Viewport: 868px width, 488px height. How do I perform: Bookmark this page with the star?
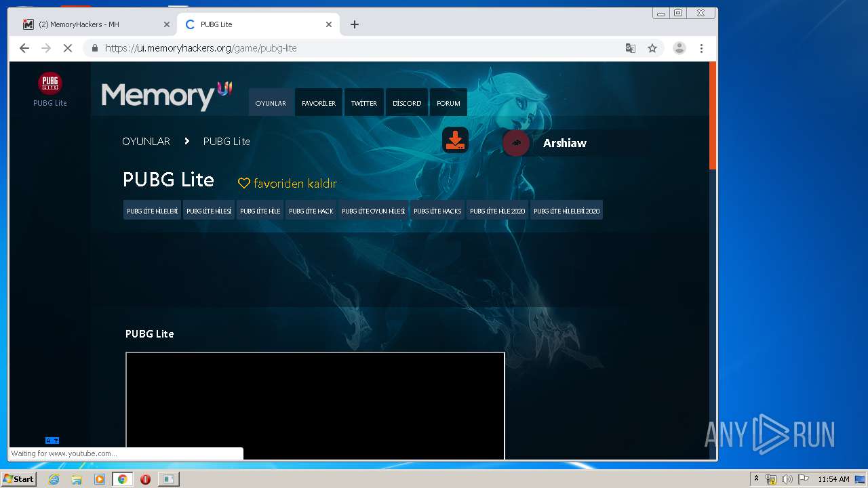tap(652, 48)
